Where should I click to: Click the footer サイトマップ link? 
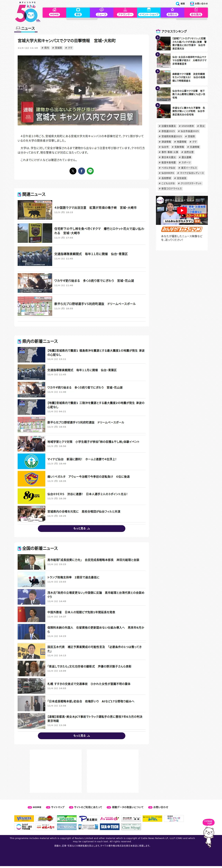55,807
